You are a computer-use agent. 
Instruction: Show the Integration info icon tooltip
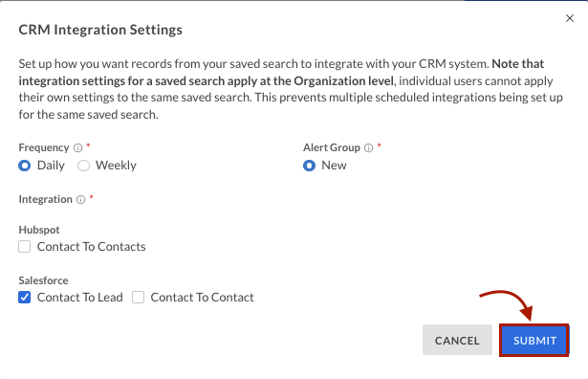80,200
